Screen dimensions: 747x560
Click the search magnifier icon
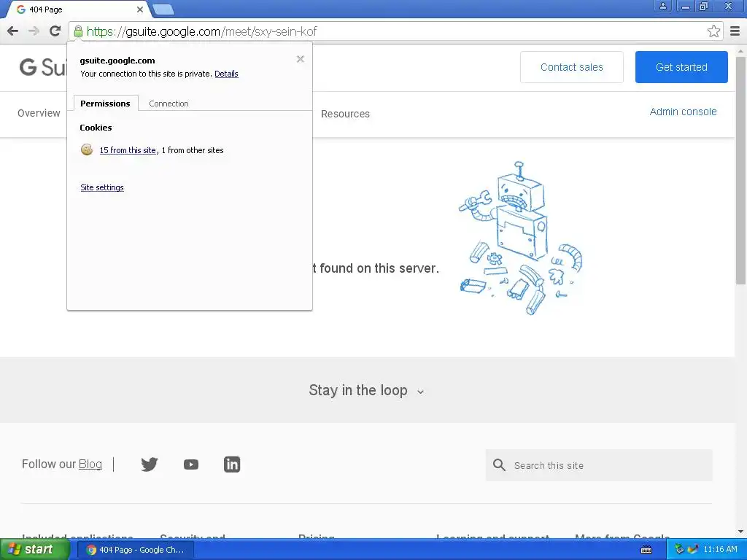[499, 464]
